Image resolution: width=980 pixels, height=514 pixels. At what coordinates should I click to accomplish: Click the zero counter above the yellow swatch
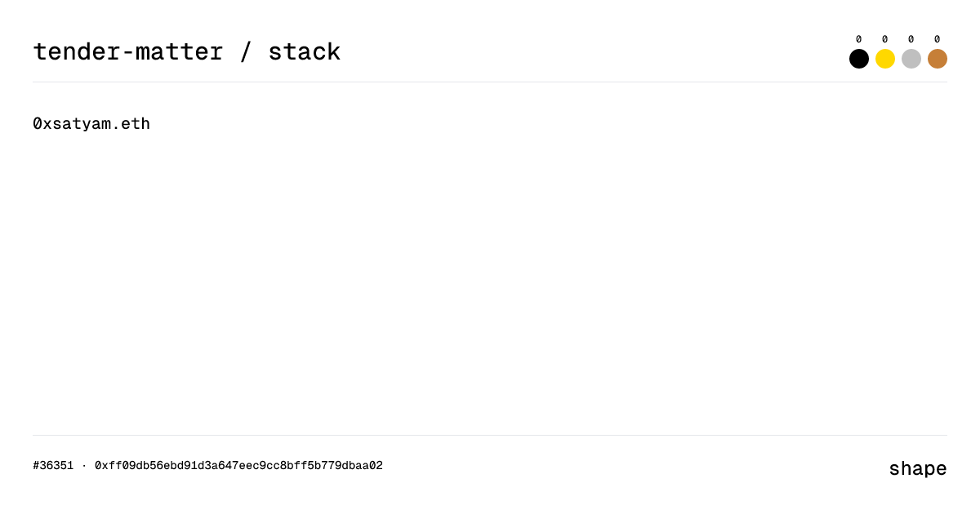pos(885,38)
